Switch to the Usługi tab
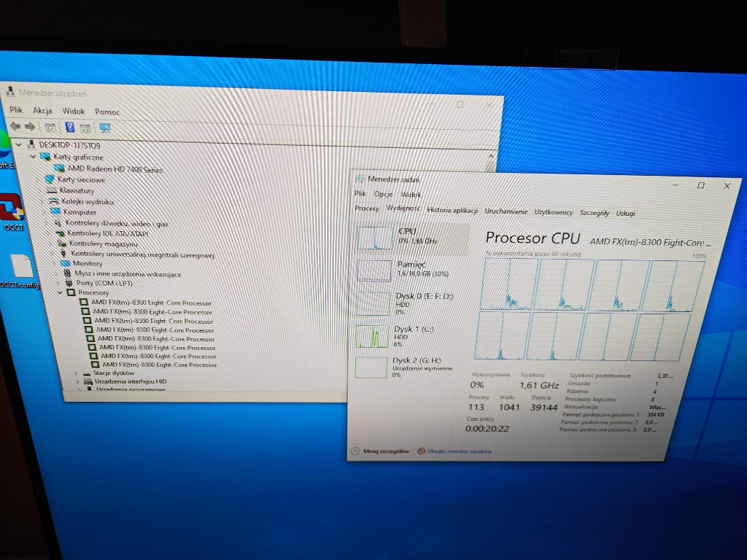The width and height of the screenshot is (747, 560). (x=625, y=213)
